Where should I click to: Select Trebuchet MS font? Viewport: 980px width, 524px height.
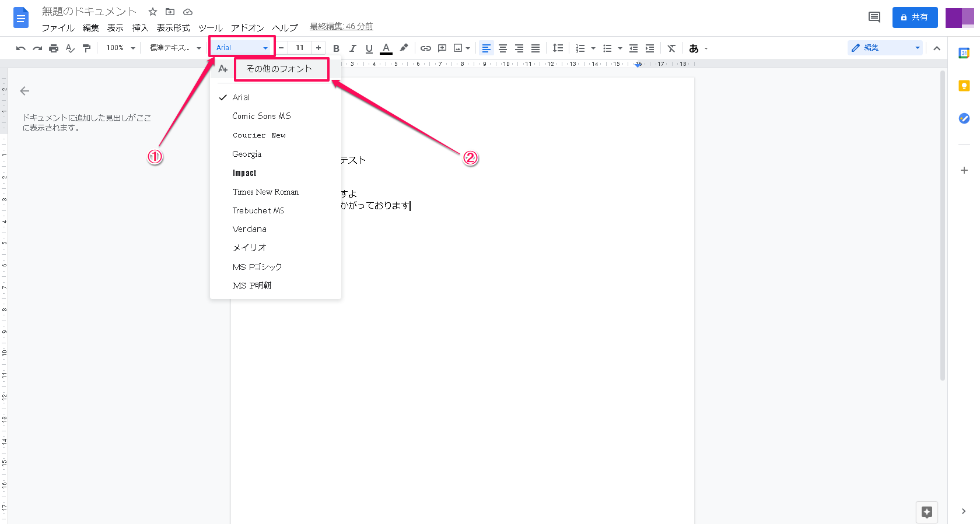275,210
